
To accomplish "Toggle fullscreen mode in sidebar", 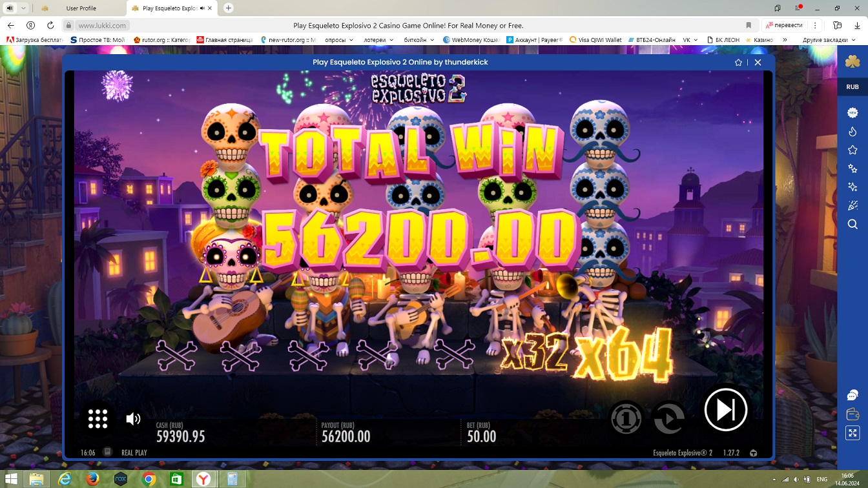I will click(x=852, y=433).
